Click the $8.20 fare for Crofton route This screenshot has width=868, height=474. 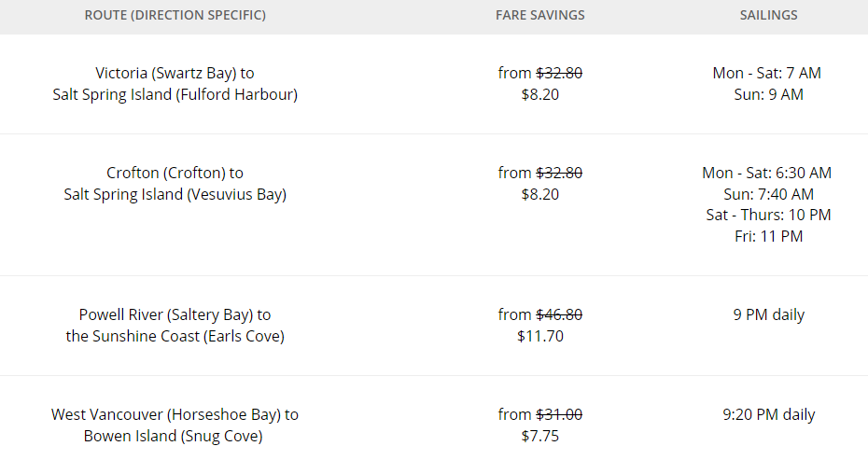(x=539, y=194)
